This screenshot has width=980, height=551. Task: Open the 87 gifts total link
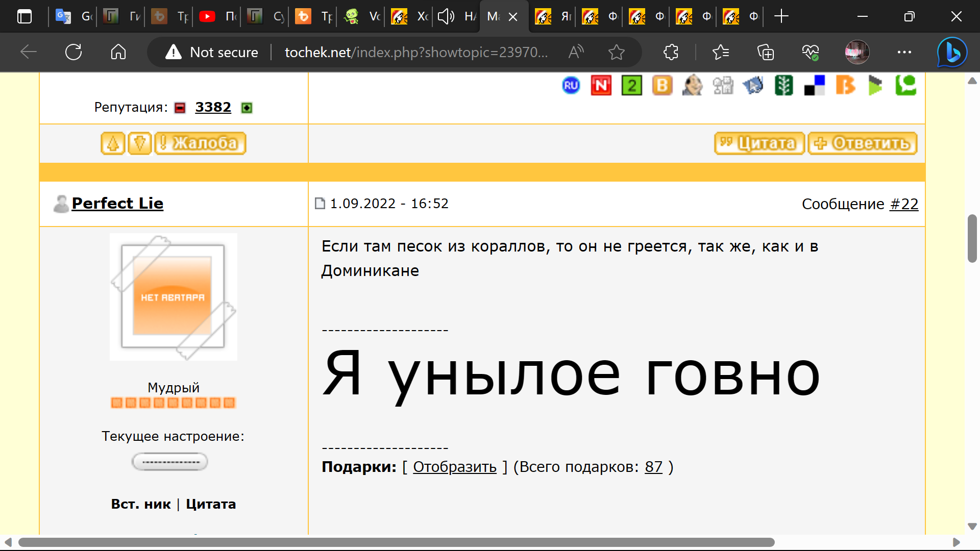click(653, 467)
